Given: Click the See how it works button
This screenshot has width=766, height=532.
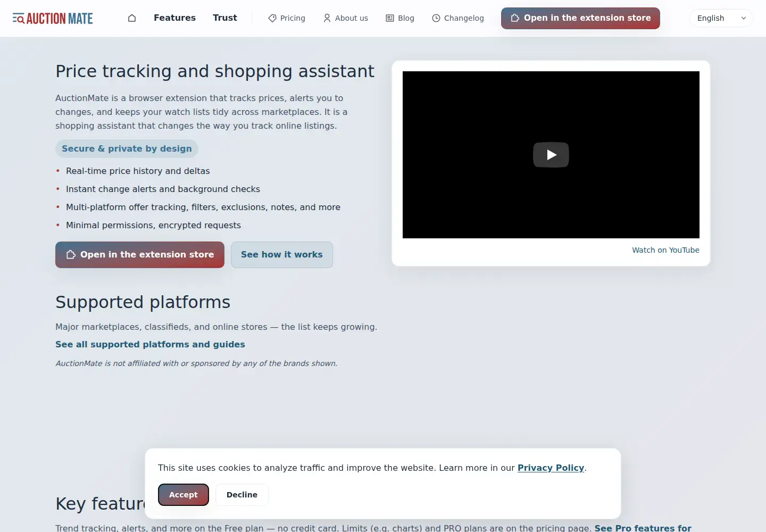Looking at the screenshot, I should (x=282, y=255).
